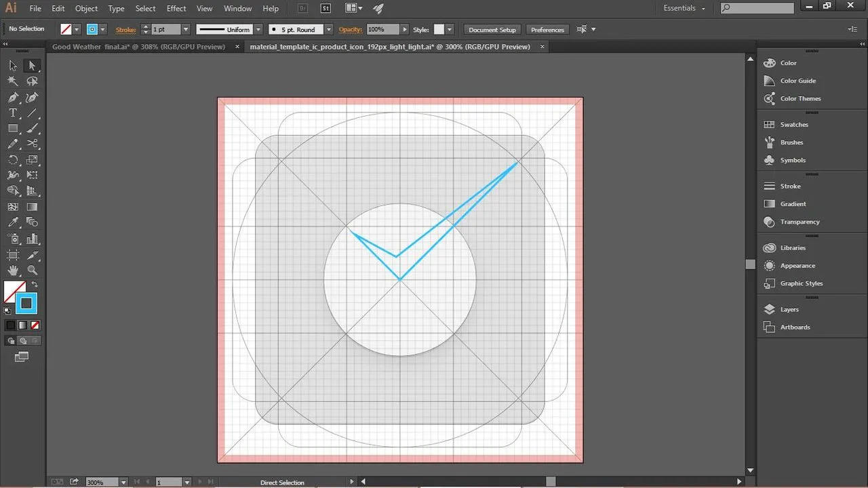Select the Paintbrush tool

coord(32,128)
